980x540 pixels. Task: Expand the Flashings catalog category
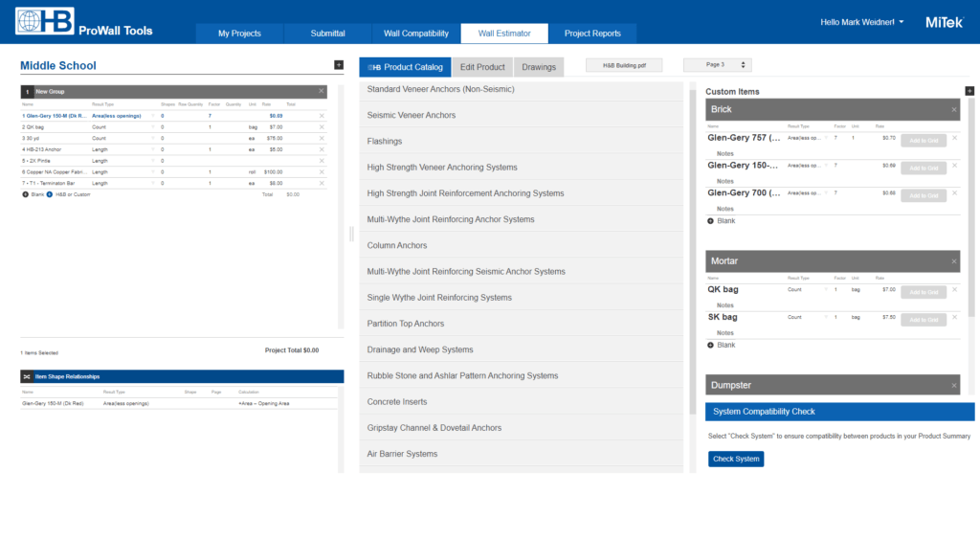click(x=385, y=142)
